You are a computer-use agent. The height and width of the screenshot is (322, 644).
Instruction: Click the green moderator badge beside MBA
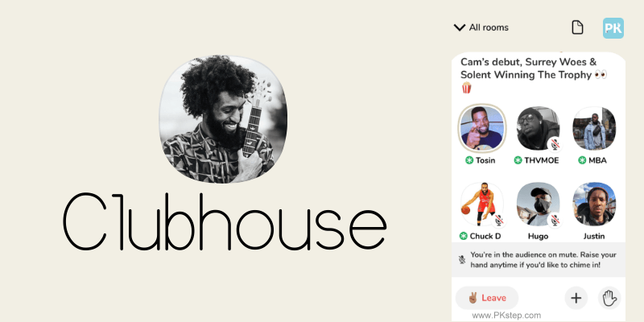(x=582, y=160)
